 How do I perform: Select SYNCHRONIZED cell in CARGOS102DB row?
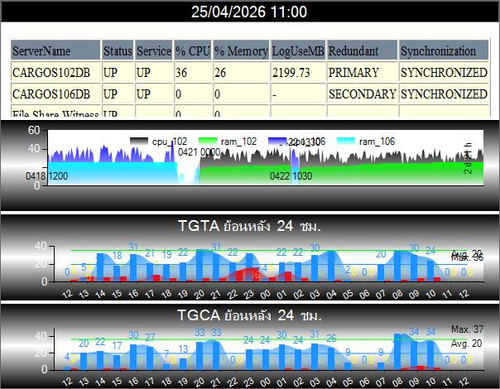point(444,72)
